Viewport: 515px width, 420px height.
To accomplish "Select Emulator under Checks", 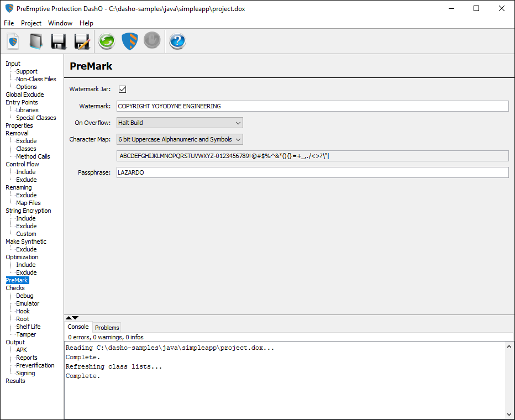I will coord(28,303).
